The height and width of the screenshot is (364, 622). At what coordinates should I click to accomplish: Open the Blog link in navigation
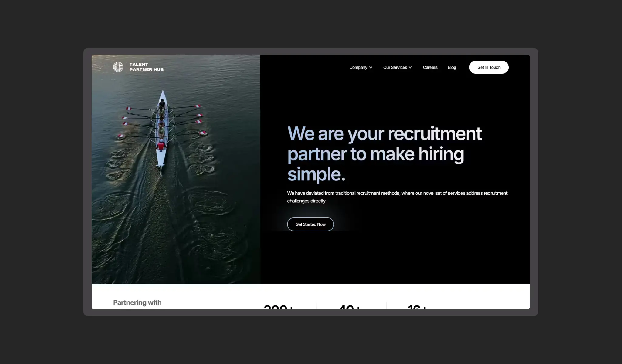click(452, 67)
